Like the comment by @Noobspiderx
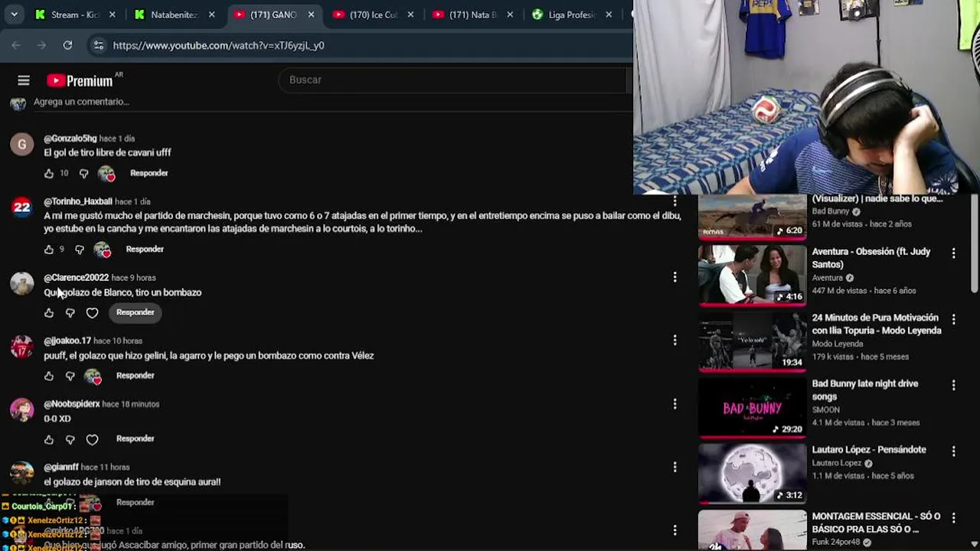The image size is (980, 551). tap(49, 439)
